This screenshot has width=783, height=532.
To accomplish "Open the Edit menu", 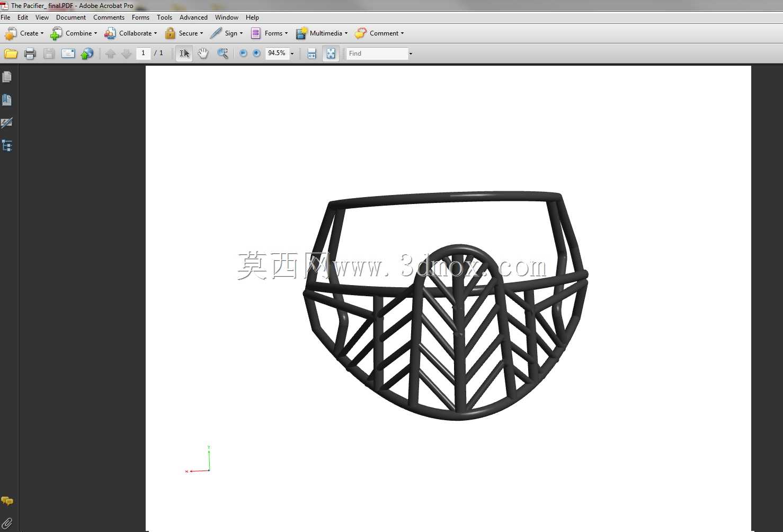I will point(23,17).
